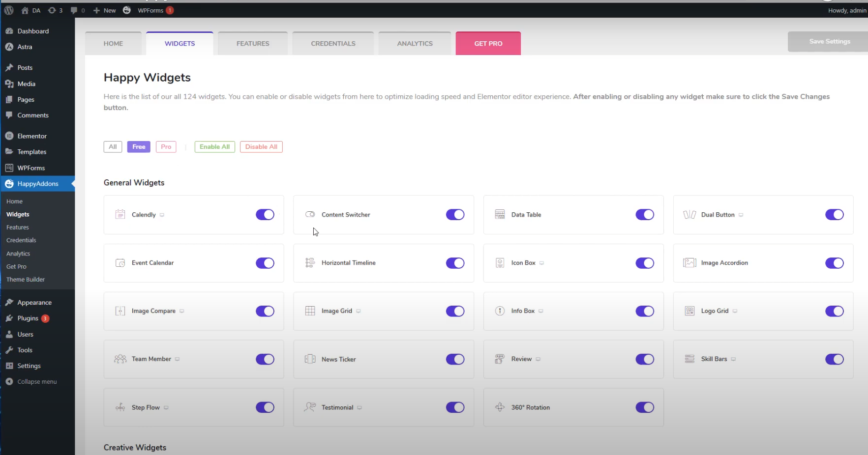Click the Save Settings button
Screen dimensions: 868x455
click(x=829, y=42)
